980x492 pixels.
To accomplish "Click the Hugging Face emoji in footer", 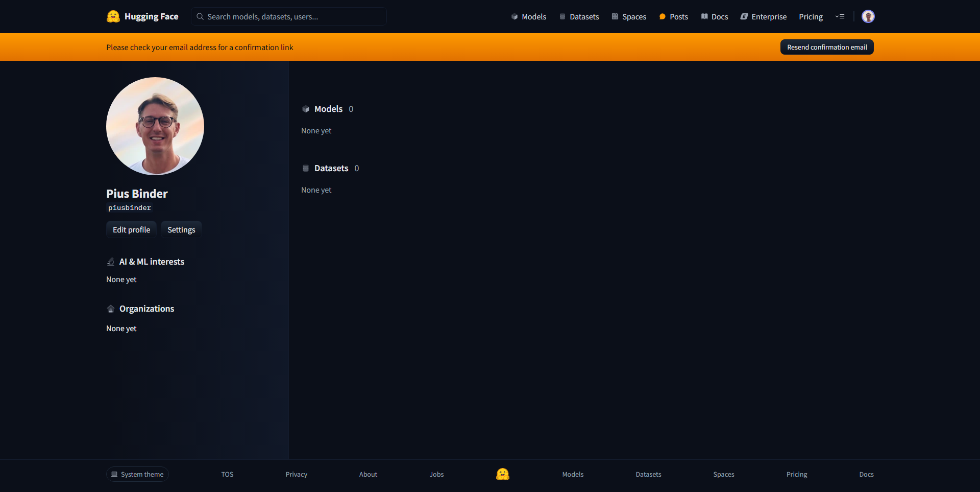I will [502, 474].
